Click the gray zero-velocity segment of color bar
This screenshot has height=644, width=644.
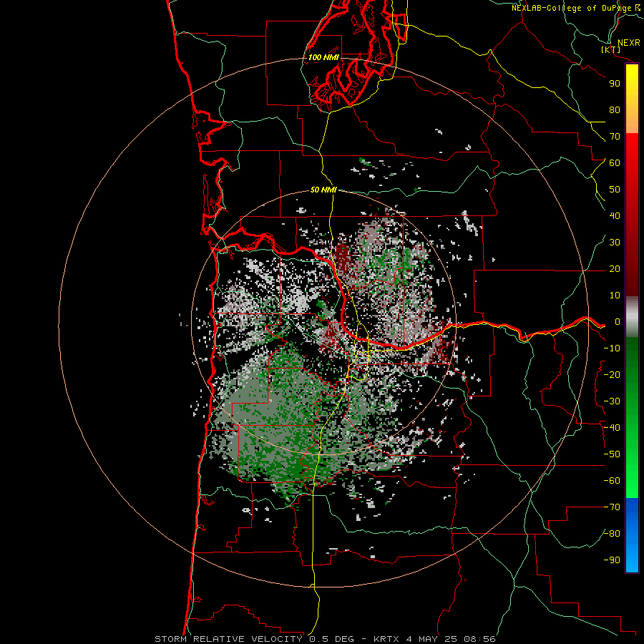pyautogui.click(x=632, y=316)
